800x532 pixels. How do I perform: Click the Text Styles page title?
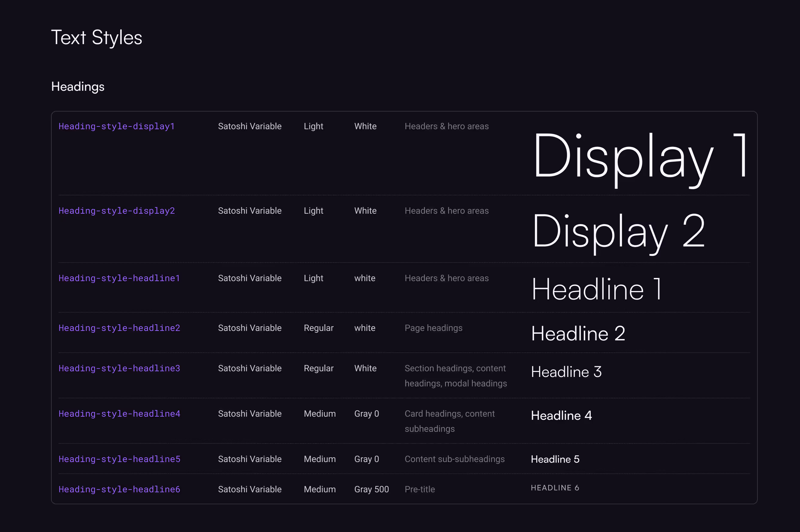point(96,38)
